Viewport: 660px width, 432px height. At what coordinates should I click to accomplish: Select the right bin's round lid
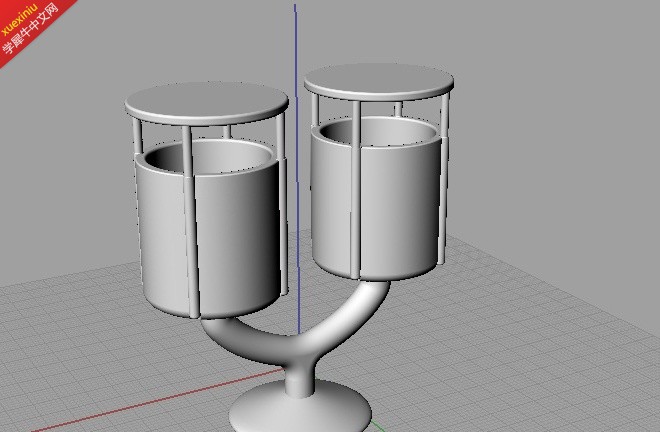[x=379, y=82]
